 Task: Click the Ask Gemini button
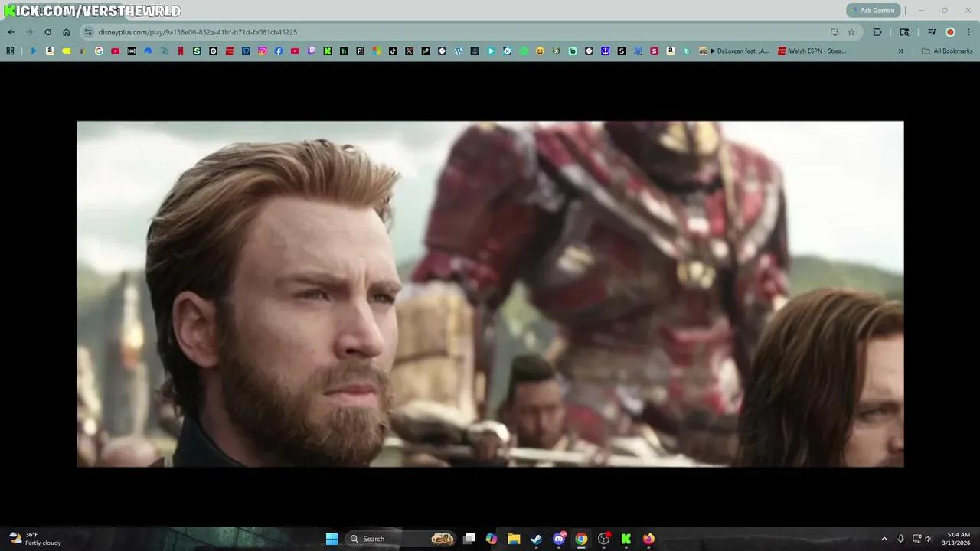(x=872, y=11)
